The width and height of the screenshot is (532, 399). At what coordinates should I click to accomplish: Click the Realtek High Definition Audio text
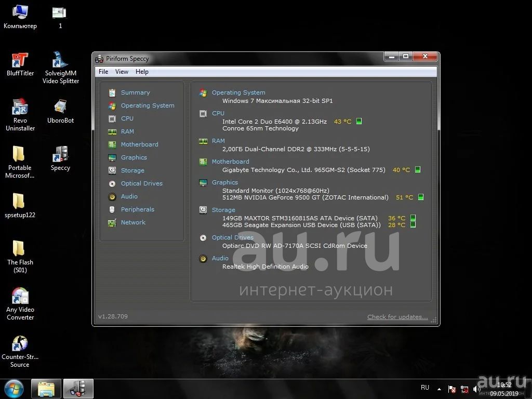(x=265, y=267)
